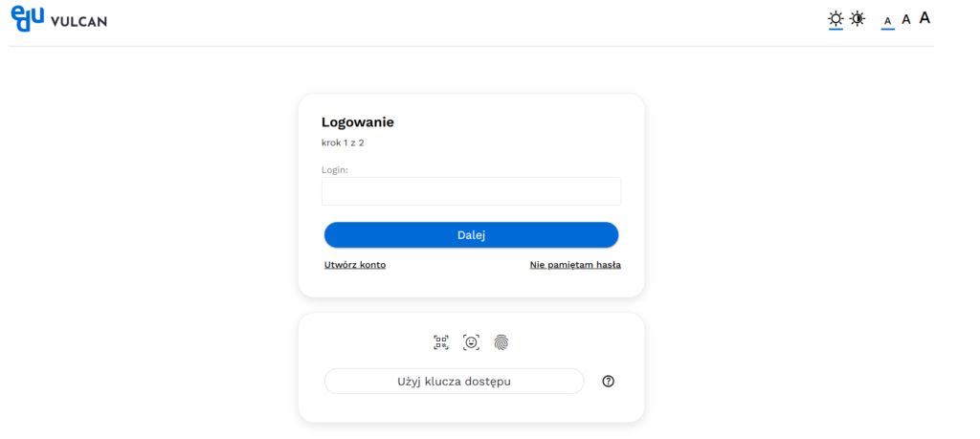Open the Utwórz konto link

(355, 265)
